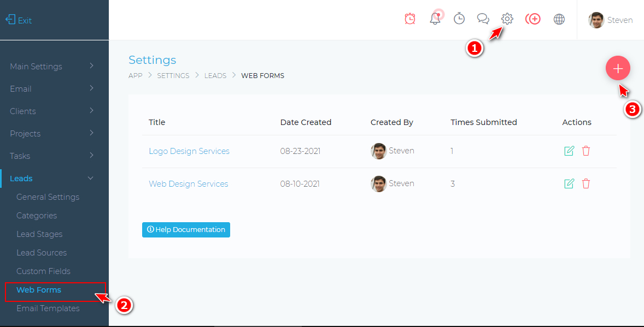Open the language globe icon

[559, 19]
